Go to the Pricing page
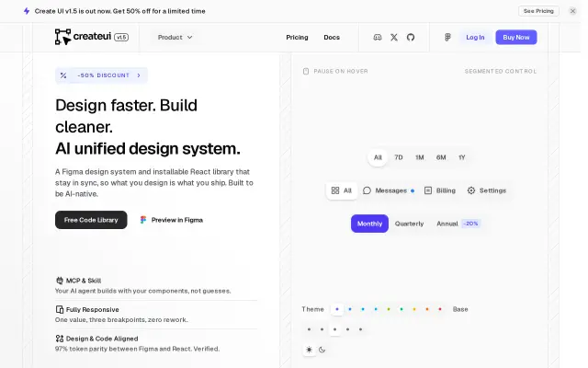This screenshot has width=588, height=368. pyautogui.click(x=297, y=37)
